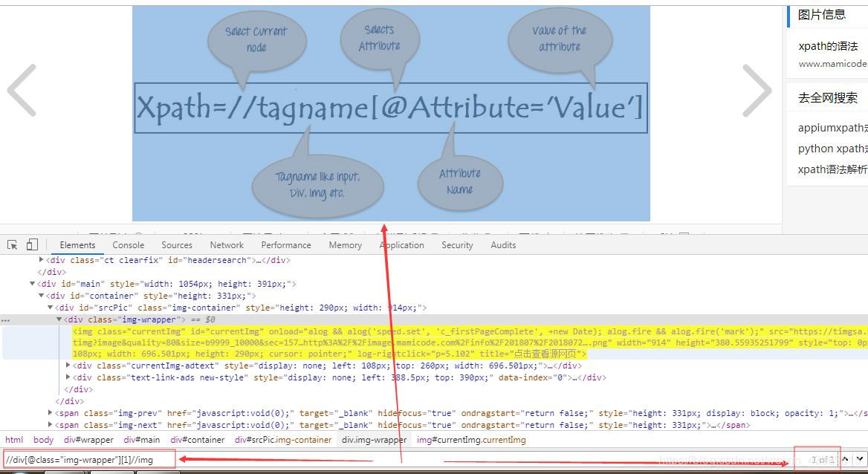The height and width of the screenshot is (474, 868).
Task: Open the Performance tab
Action: tap(286, 244)
